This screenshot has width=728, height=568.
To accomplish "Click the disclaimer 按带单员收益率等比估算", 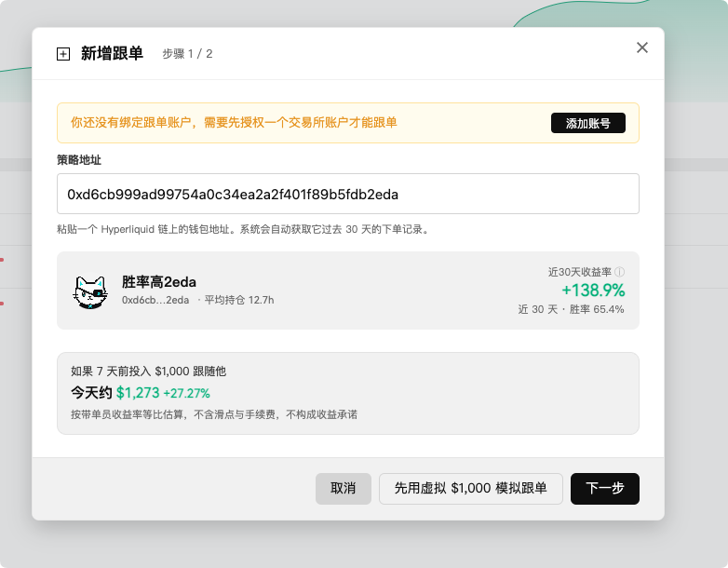I will click(x=214, y=414).
